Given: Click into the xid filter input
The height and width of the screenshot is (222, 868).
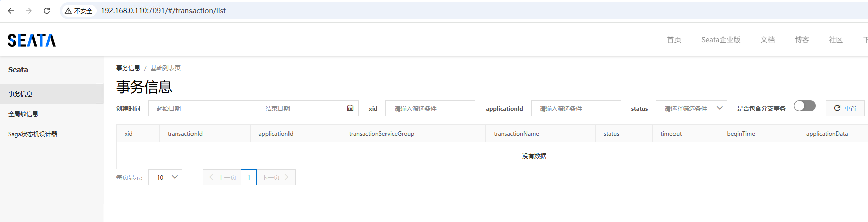Looking at the screenshot, I should pos(430,108).
